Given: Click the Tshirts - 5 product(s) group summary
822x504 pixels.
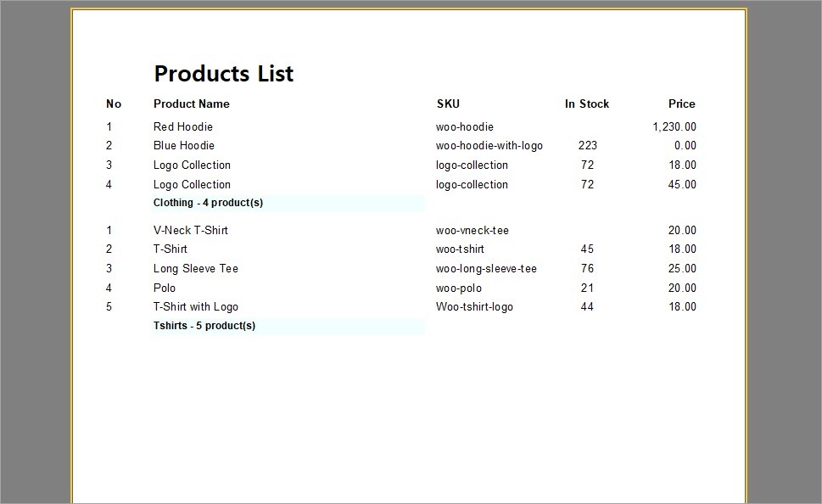Looking at the screenshot, I should coord(204,326).
